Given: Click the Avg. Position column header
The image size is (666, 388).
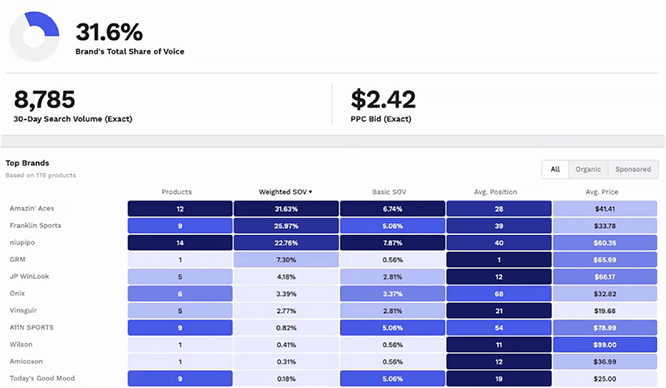Looking at the screenshot, I should pyautogui.click(x=495, y=192).
